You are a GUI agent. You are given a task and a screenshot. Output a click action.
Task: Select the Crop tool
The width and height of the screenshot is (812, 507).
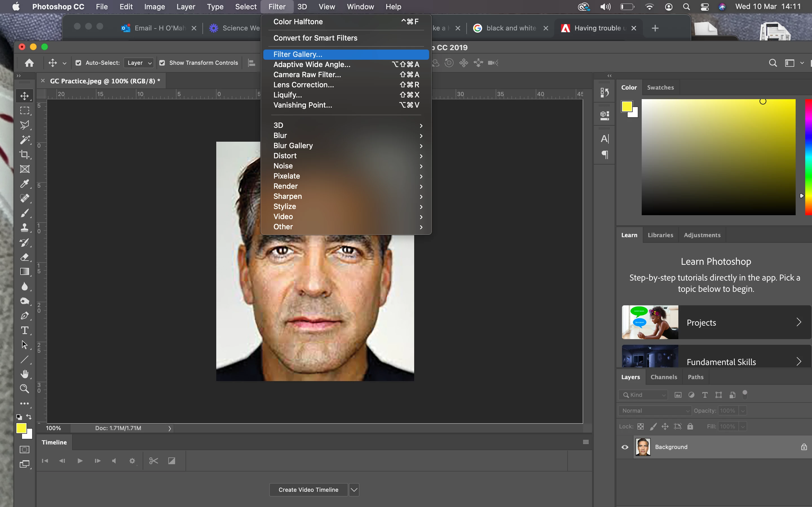click(25, 155)
